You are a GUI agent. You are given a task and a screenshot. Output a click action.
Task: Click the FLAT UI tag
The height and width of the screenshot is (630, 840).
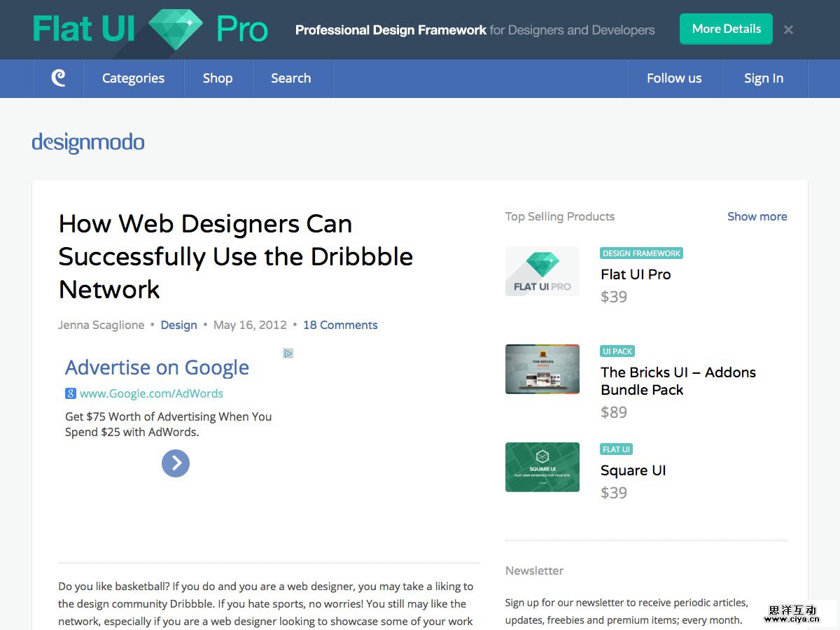tap(616, 449)
